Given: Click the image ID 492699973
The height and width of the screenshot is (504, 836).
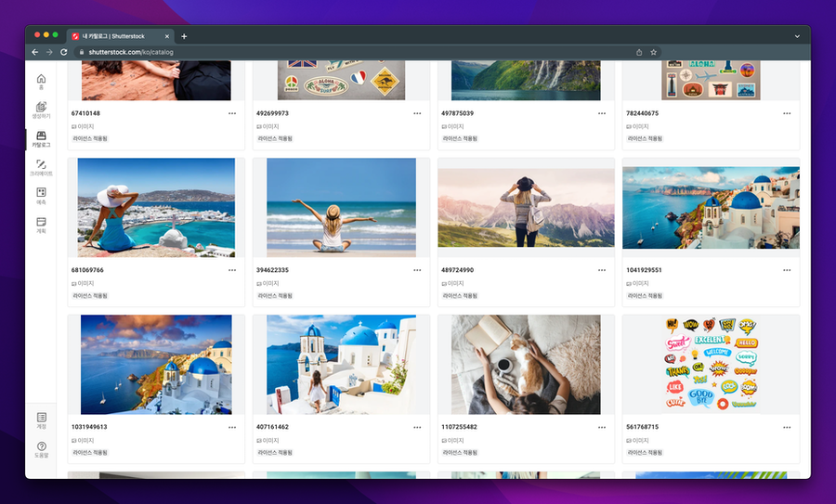Looking at the screenshot, I should pyautogui.click(x=272, y=113).
